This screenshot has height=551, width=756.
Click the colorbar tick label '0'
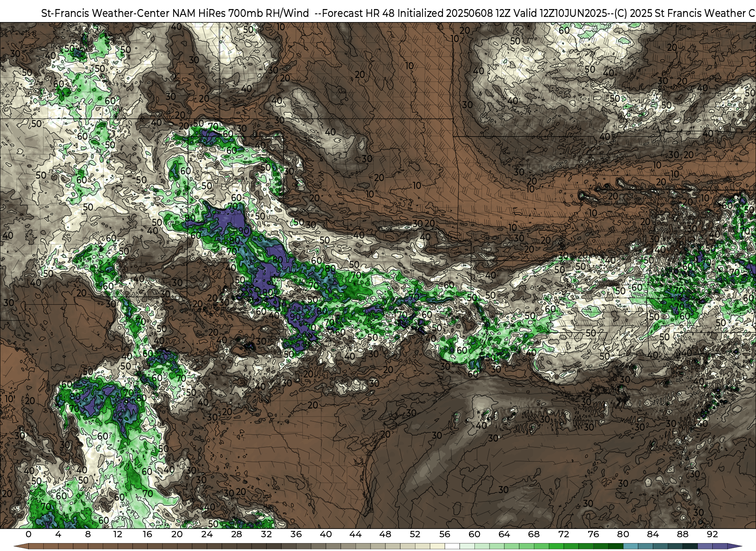(28, 534)
